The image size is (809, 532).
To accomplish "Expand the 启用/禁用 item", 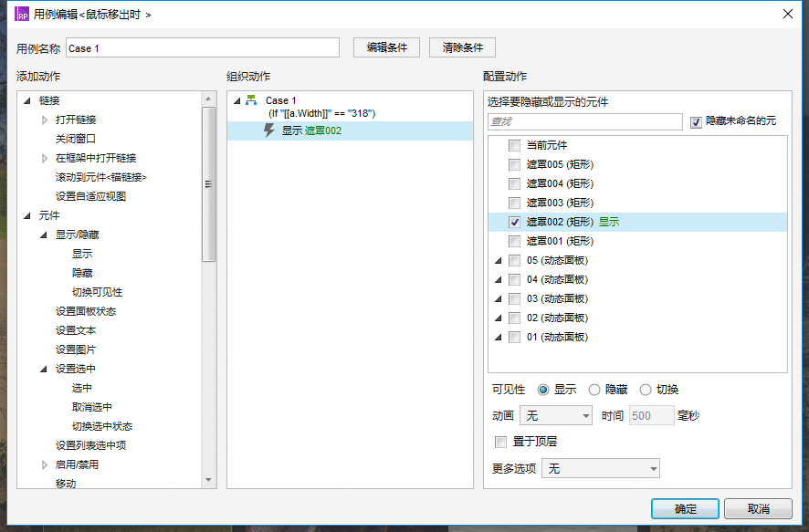I will [x=45, y=465].
